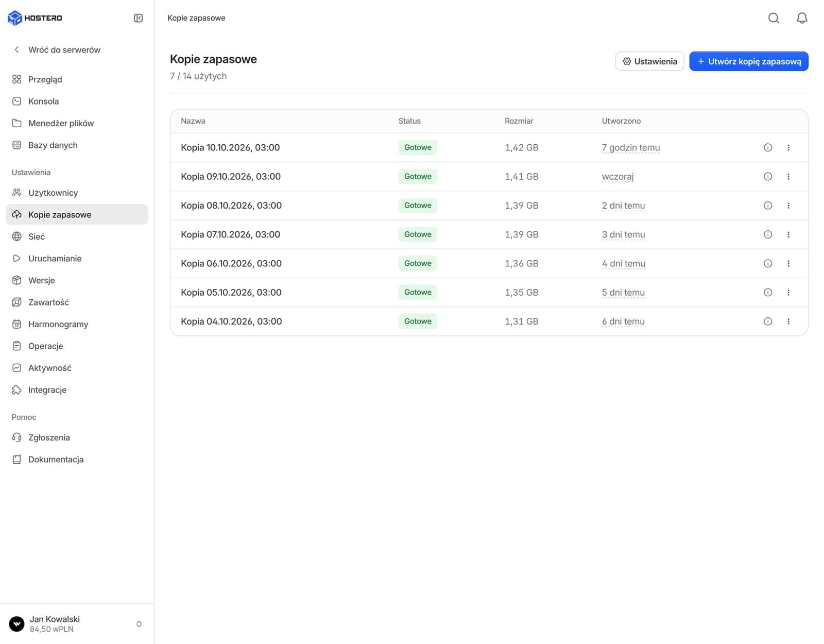This screenshot has height=644, width=824.
Task: Click the 'wczoraj' timestamp
Action: [x=617, y=177]
